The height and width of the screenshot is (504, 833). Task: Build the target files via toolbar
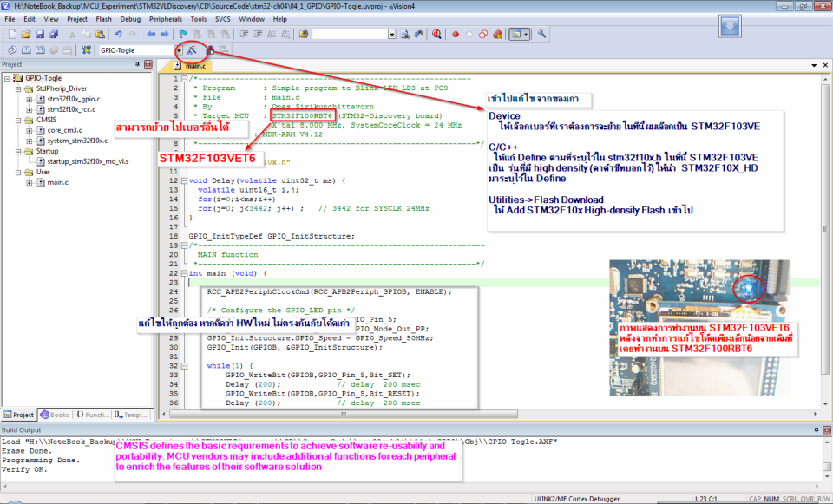pos(26,50)
